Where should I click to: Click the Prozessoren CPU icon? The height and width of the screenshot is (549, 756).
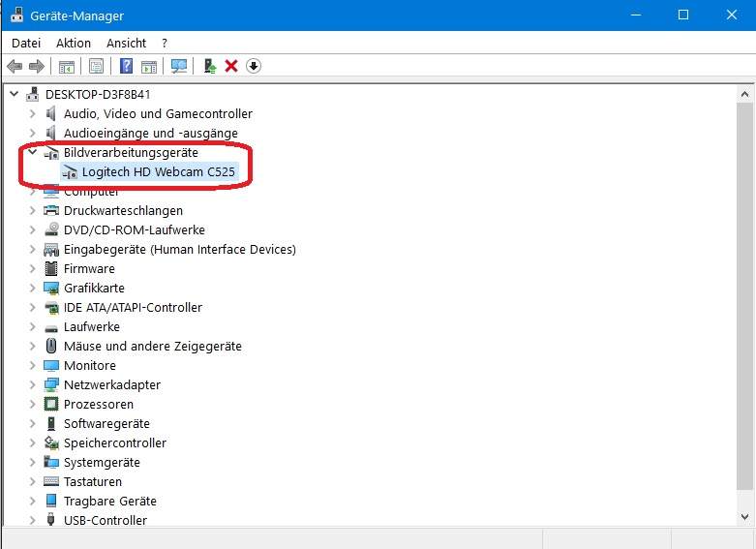tap(51, 404)
